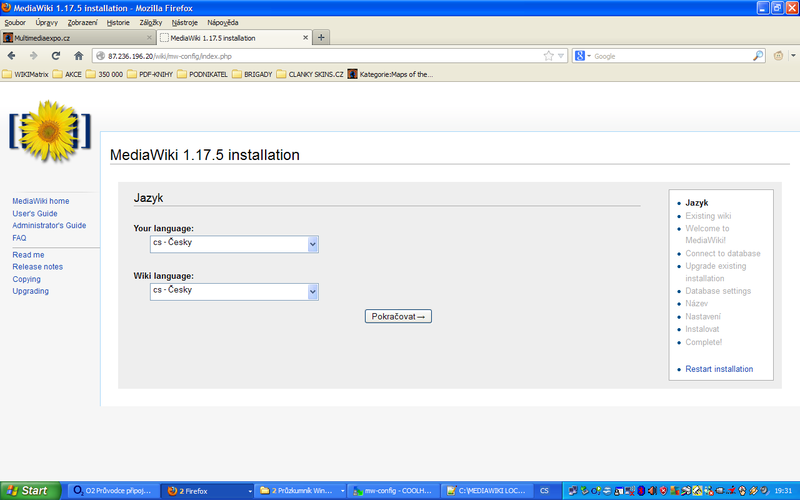Close the MediaWiki 1.17.5 installation tab

[305, 38]
